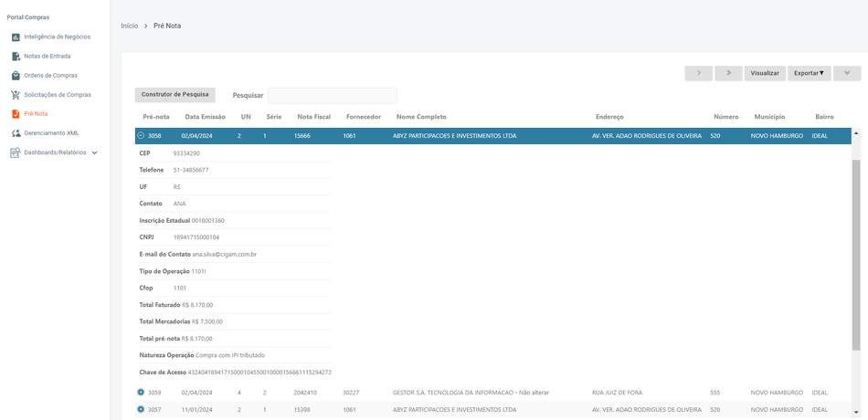The image size is (868, 420).
Task: Expand row of pré-nota 3057
Action: 141,409
